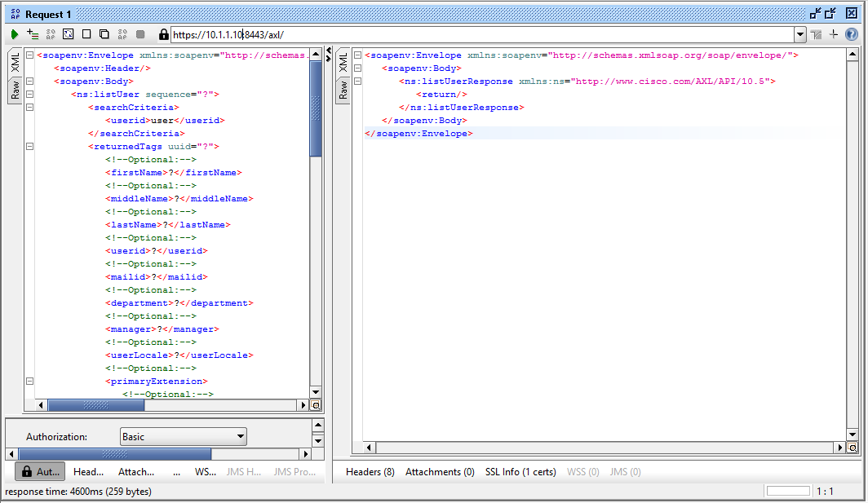
Task: Click the SSL lock icon beside the URL
Action: click(x=162, y=33)
